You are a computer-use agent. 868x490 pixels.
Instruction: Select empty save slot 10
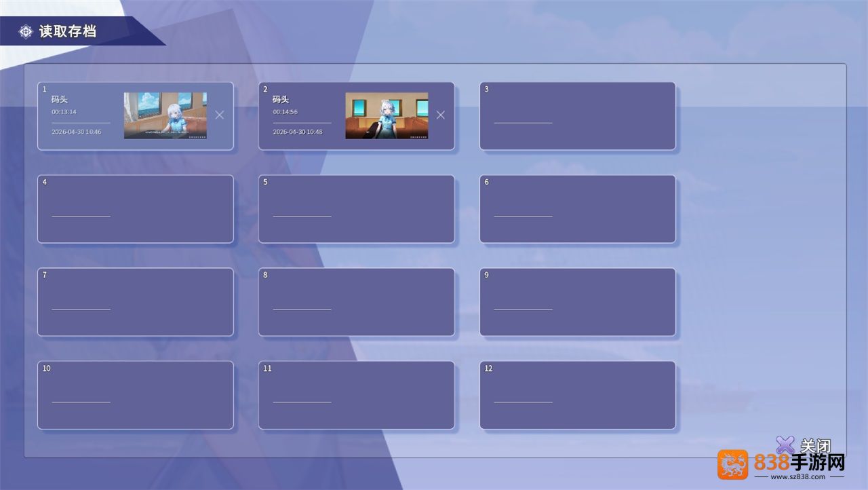pos(135,395)
